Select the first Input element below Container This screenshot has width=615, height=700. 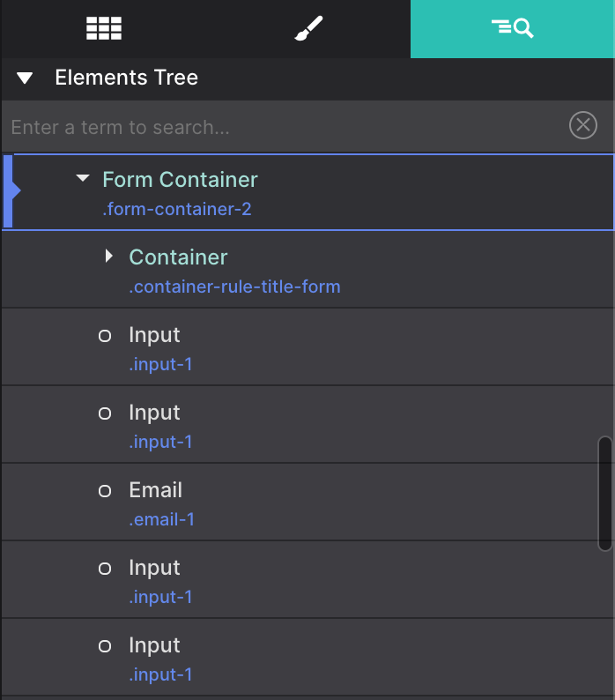pos(308,346)
